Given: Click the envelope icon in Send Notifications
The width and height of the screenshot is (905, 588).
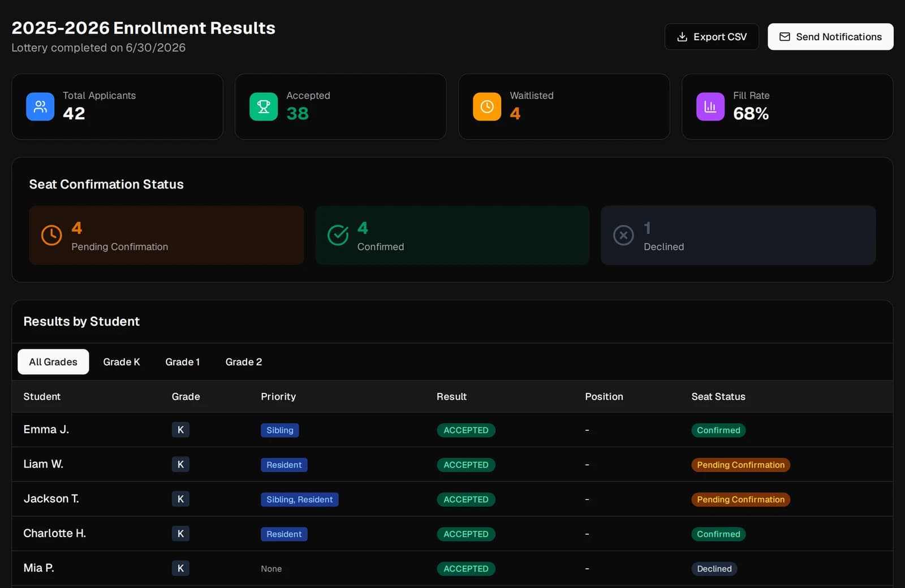Looking at the screenshot, I should [x=785, y=37].
